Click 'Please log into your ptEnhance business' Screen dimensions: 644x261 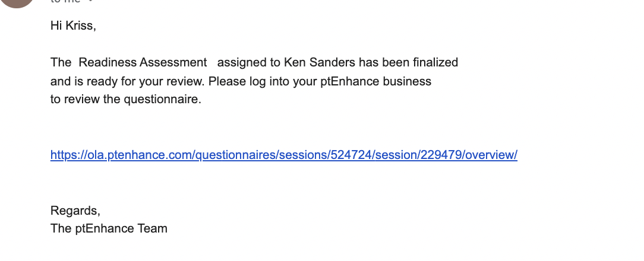320,81
